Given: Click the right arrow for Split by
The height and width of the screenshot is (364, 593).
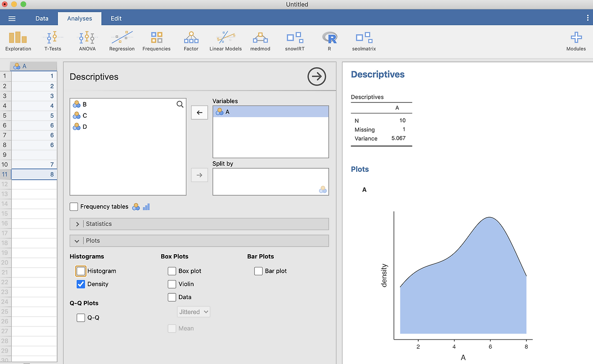Looking at the screenshot, I should point(200,175).
